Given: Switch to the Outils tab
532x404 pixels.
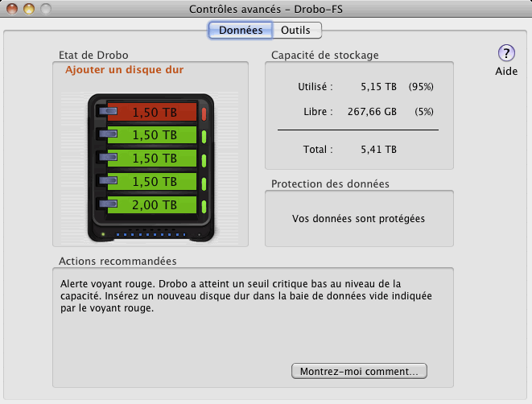Looking at the screenshot, I should (297, 31).
